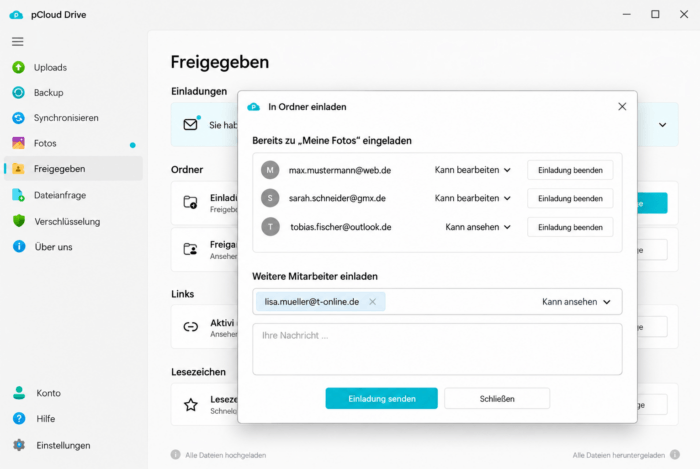Click the Konto person icon
Screen dimensions: 700x469
pyautogui.click(x=19, y=393)
